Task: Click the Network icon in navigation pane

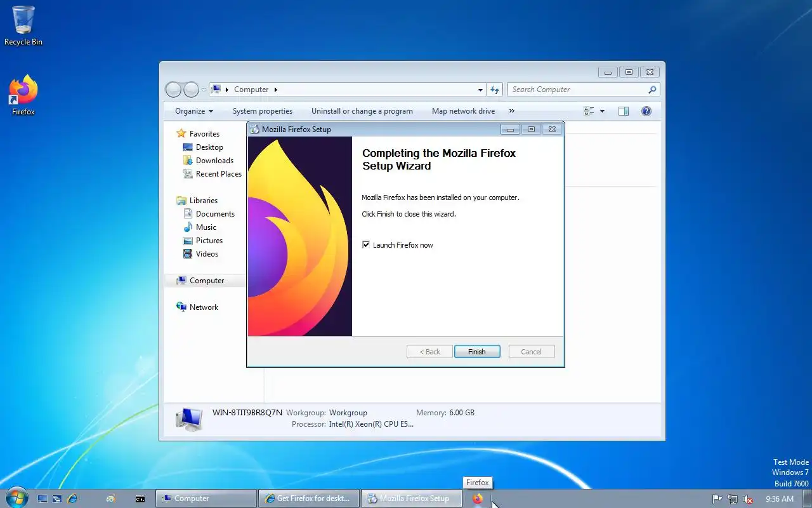Action: (181, 307)
